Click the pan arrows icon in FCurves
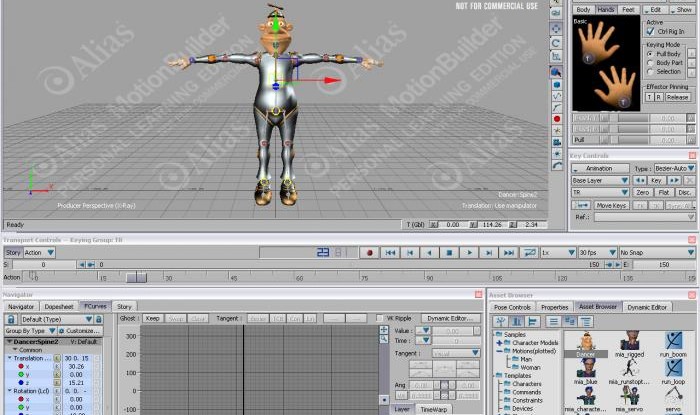Viewport: 700px width, 415px height. click(383, 330)
